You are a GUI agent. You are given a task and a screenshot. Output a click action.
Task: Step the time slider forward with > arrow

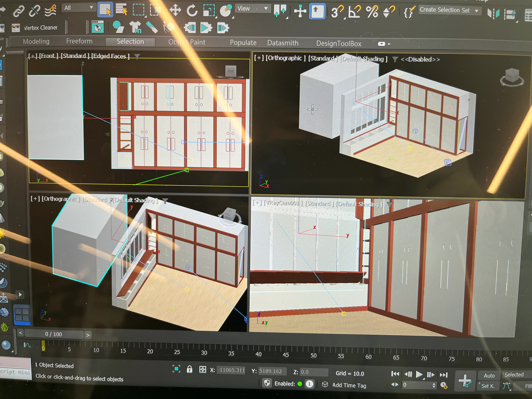[88, 335]
